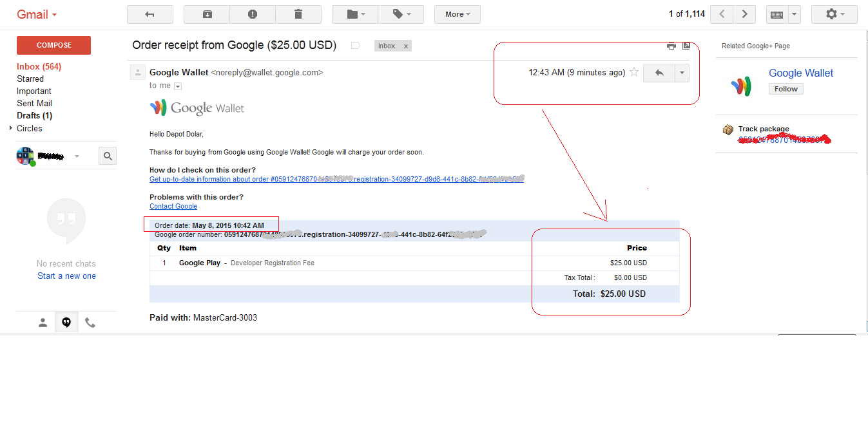
Task: Click the message count '1 of 1,114'
Action: click(x=687, y=14)
